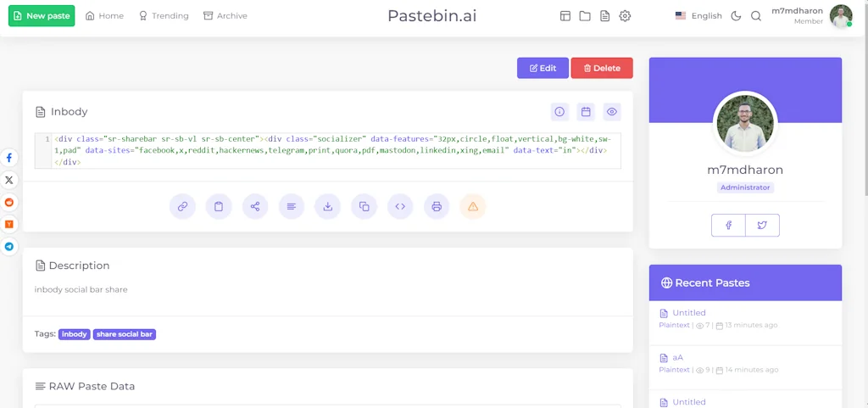
Task: Click the large profile picture in author card
Action: point(745,124)
